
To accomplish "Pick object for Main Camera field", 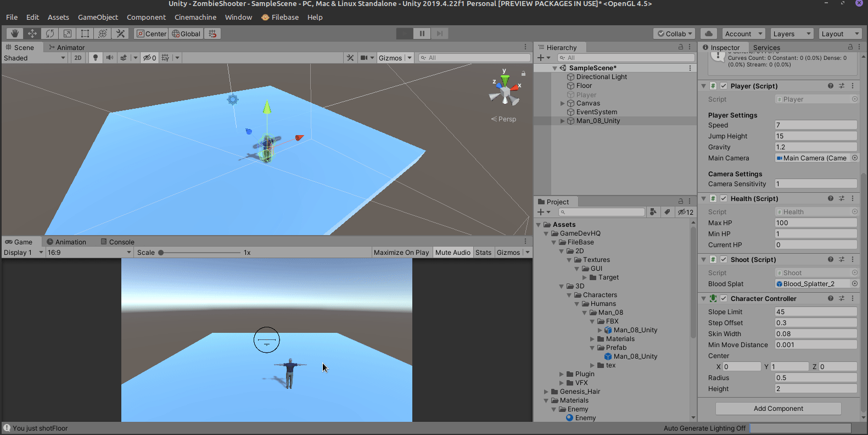I will click(855, 158).
